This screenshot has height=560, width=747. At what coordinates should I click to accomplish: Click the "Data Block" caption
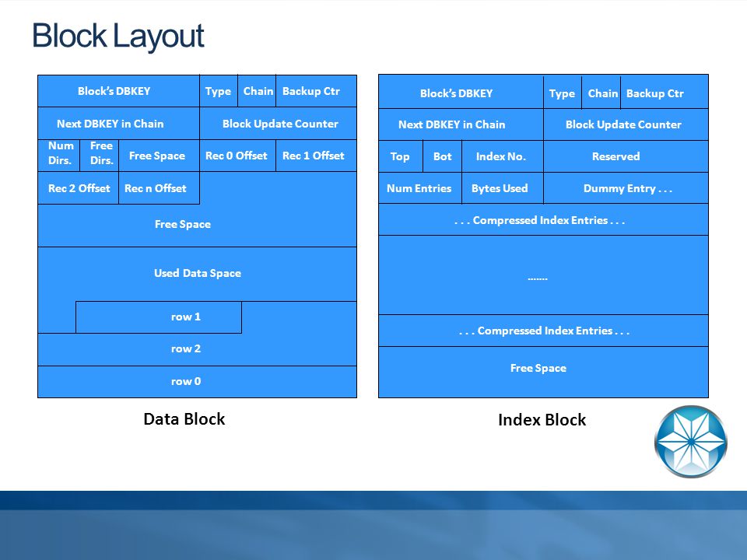[x=184, y=419]
